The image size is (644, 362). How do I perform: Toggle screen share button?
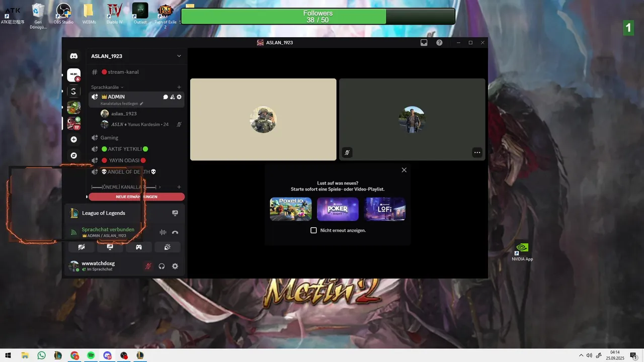coord(110,247)
